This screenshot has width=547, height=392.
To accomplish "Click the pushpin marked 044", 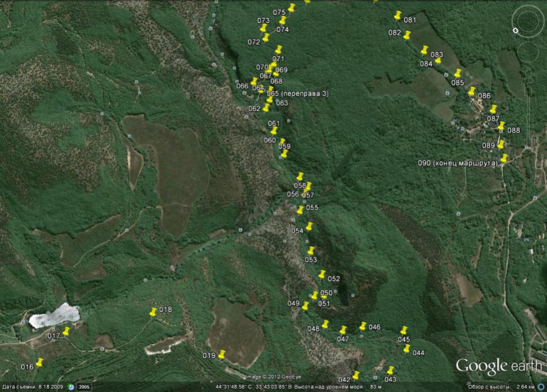I will click(407, 349).
